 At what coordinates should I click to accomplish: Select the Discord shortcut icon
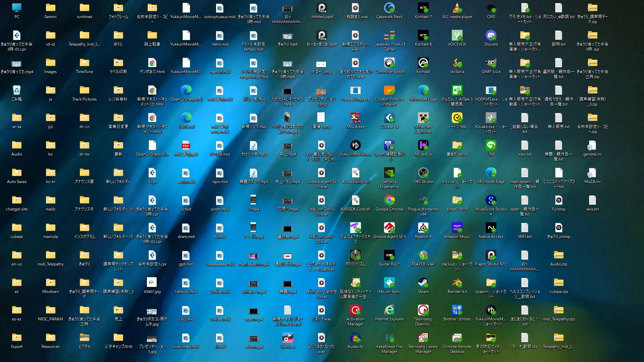pos(491,36)
